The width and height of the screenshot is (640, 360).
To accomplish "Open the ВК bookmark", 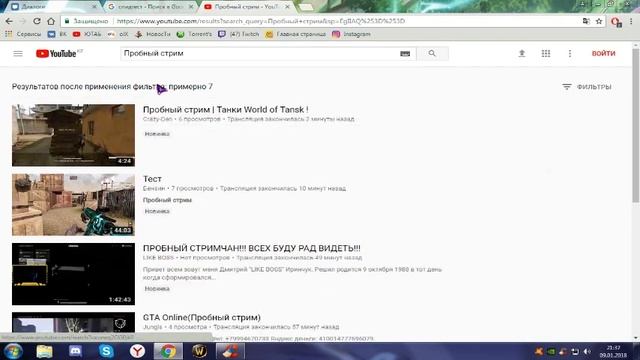I will [x=57, y=34].
